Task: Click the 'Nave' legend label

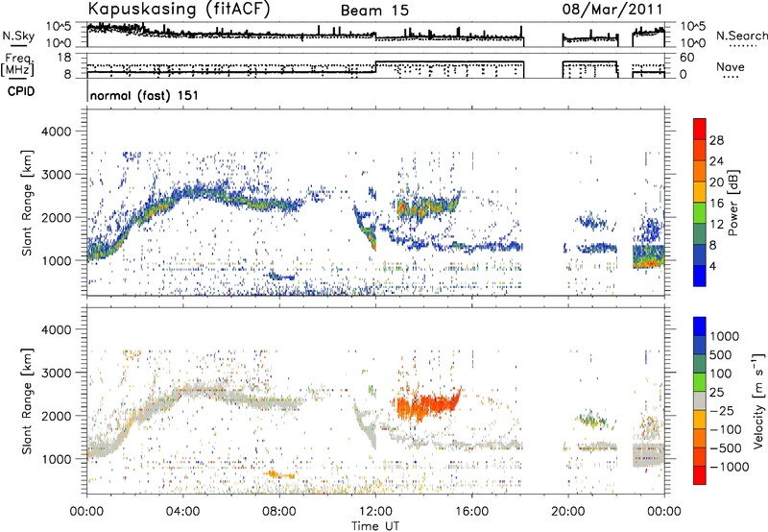Action: point(731,66)
